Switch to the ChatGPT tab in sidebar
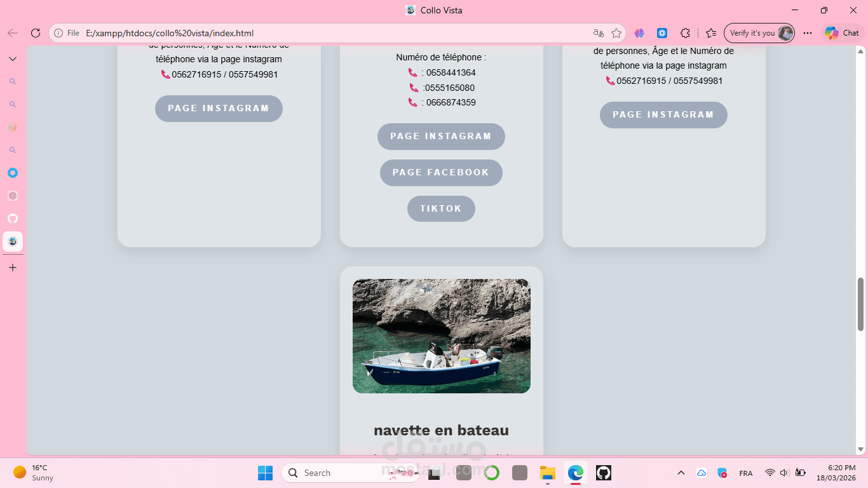Screen dimensions: 868x488 13,196
